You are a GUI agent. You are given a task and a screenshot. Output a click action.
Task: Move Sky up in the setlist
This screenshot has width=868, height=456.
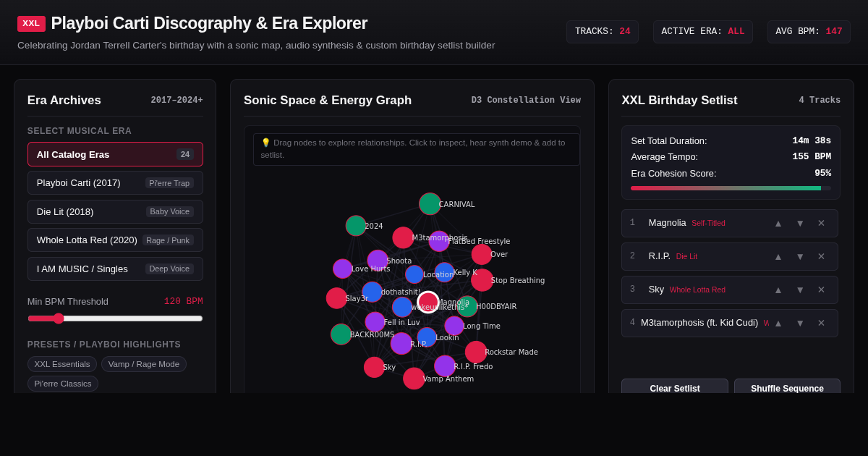(778, 290)
